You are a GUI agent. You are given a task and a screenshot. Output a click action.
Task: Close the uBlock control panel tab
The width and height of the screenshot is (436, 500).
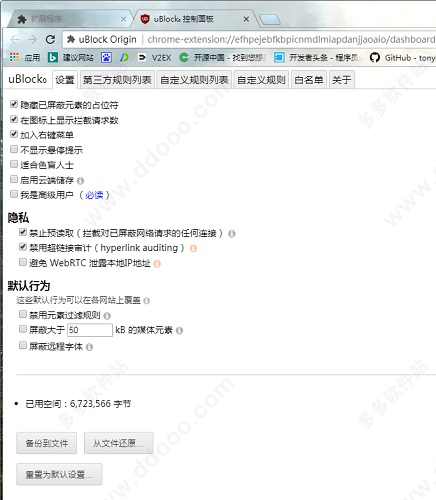(x=246, y=19)
